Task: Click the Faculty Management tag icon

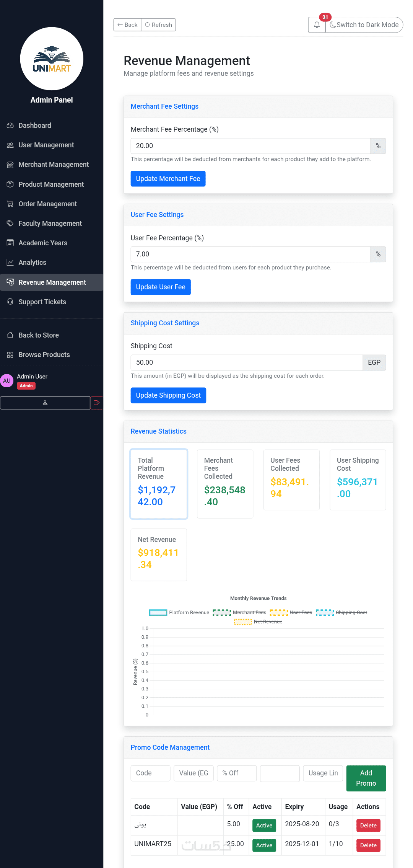Action: point(10,224)
